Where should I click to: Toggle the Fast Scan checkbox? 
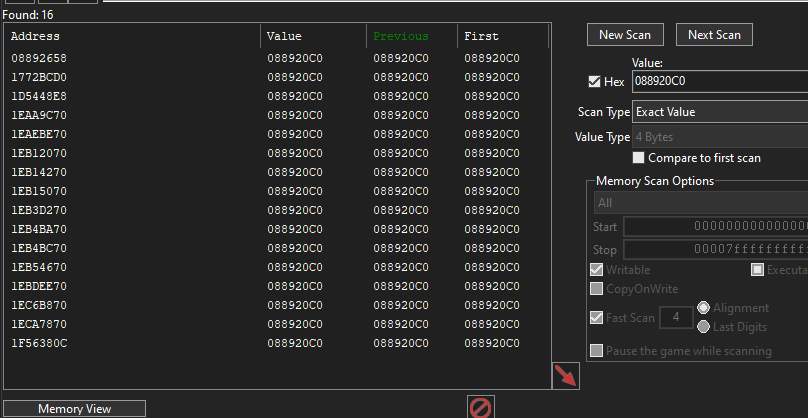pos(597,317)
